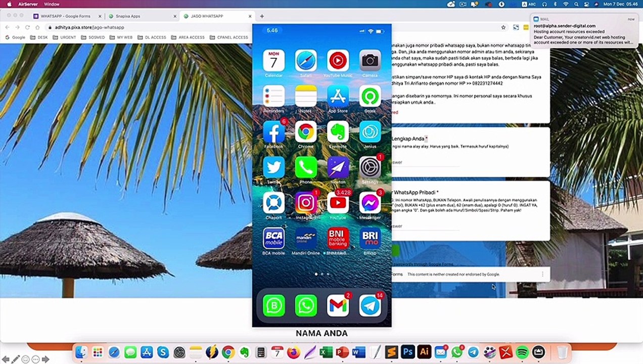Open the BRImo app
This screenshot has height=364, width=643.
[x=370, y=238]
